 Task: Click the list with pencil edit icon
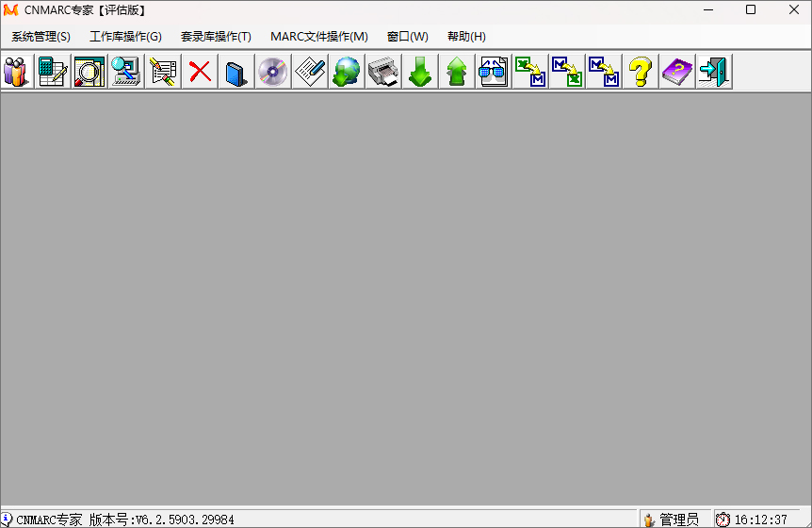pyautogui.click(x=163, y=72)
